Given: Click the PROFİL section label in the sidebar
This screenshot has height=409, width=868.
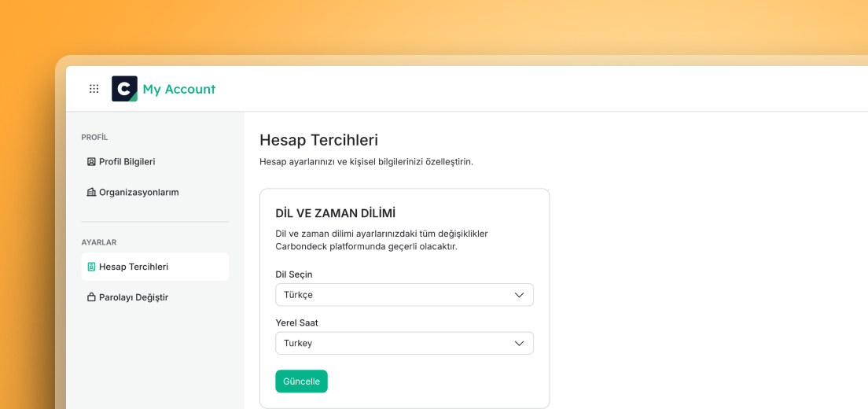Looking at the screenshot, I should tap(94, 138).
